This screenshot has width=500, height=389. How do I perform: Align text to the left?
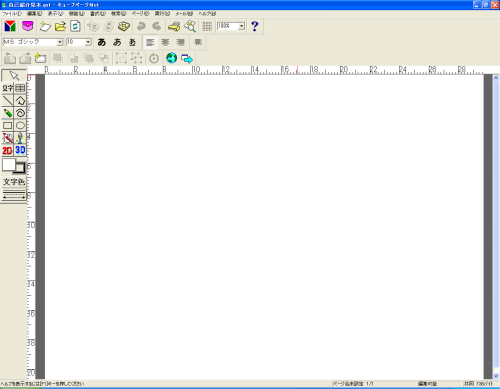[x=150, y=42]
